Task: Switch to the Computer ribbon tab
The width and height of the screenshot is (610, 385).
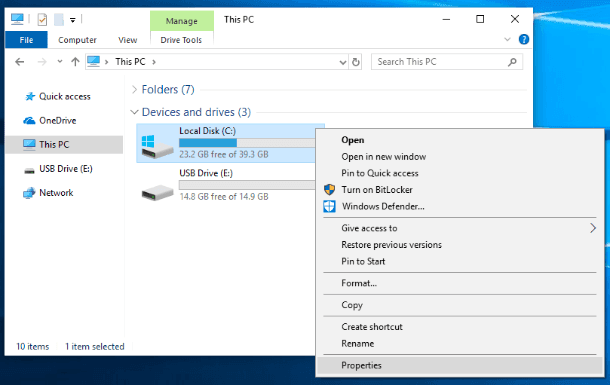Action: click(x=77, y=40)
